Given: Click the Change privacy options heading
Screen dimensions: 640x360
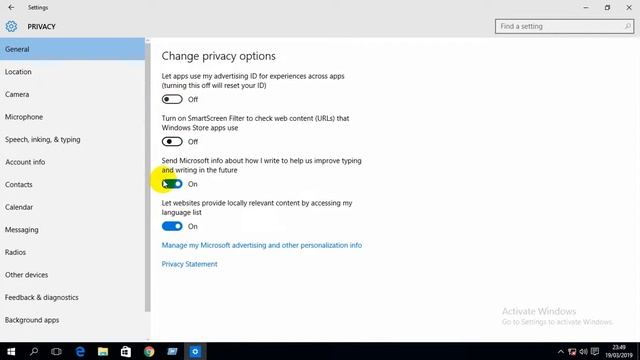Looking at the screenshot, I should point(218,56).
